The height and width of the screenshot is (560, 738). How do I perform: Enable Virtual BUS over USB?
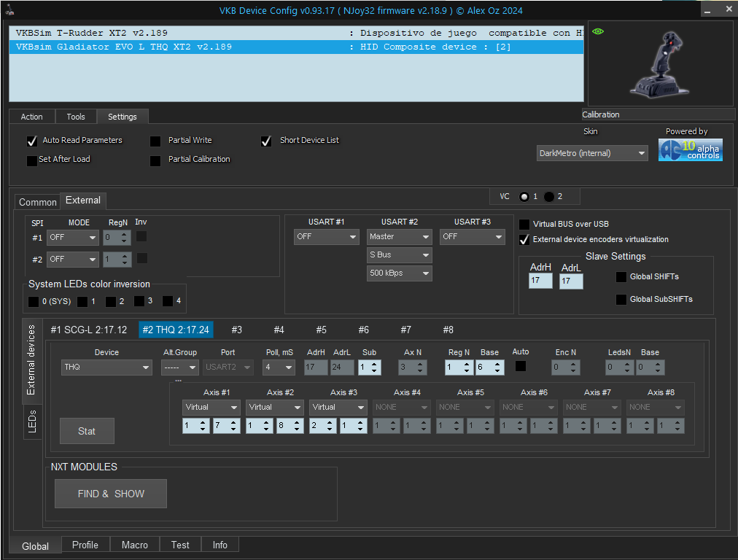click(x=524, y=225)
